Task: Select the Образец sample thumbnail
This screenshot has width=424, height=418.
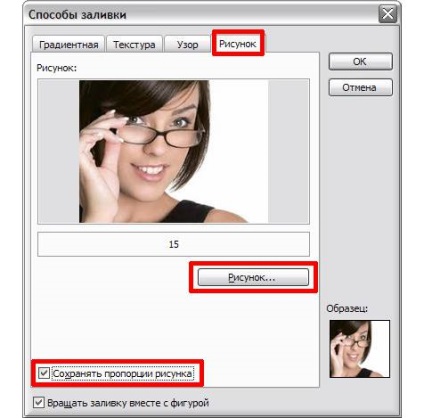Action: [360, 349]
